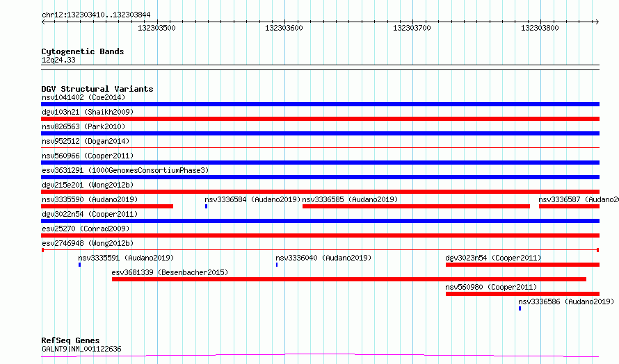
Task: Select the red nsv3336585 variant bar
Action: point(416,206)
